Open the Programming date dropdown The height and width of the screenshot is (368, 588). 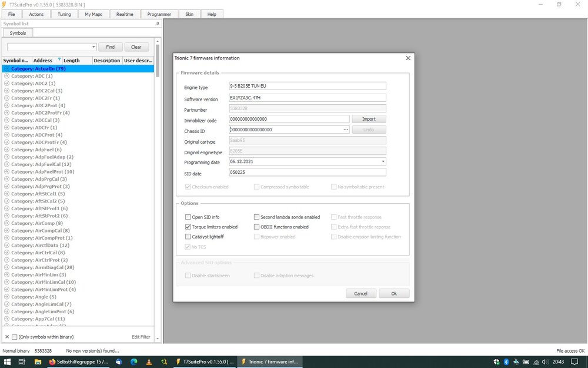[x=383, y=161]
